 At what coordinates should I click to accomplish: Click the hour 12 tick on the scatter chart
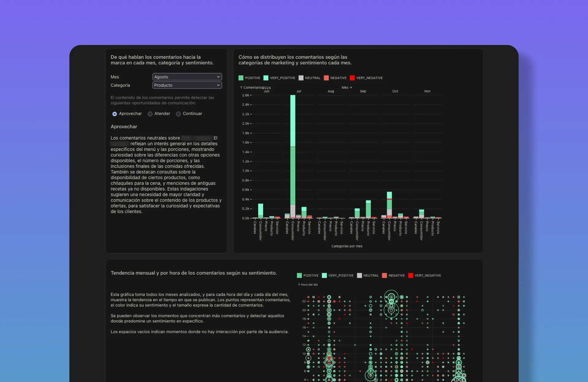[x=304, y=345]
